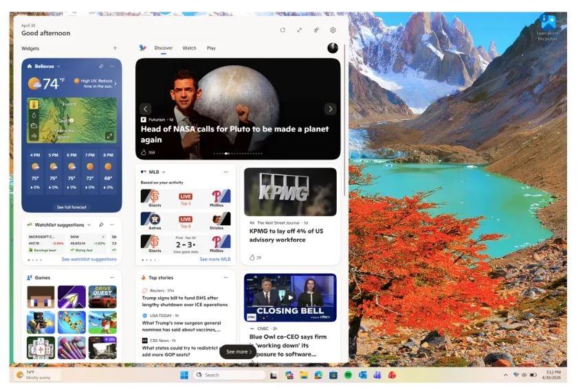Open See watchlist suggestions link

click(x=89, y=259)
